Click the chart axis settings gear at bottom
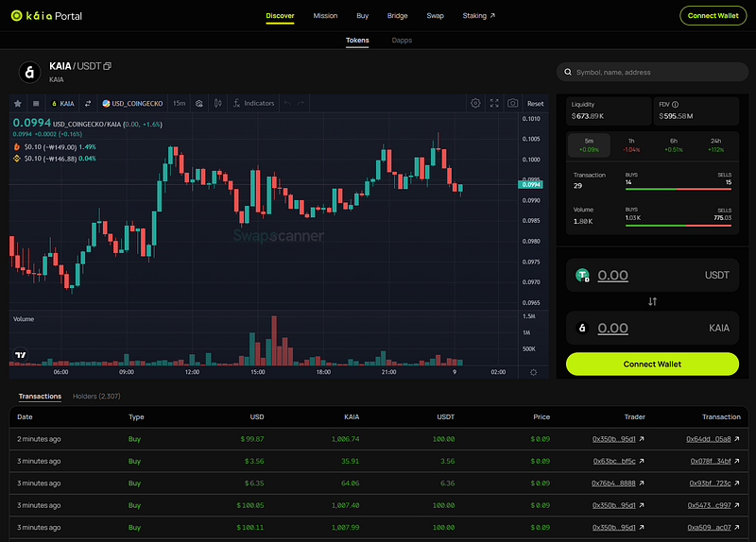The height and width of the screenshot is (542, 756). [x=533, y=372]
